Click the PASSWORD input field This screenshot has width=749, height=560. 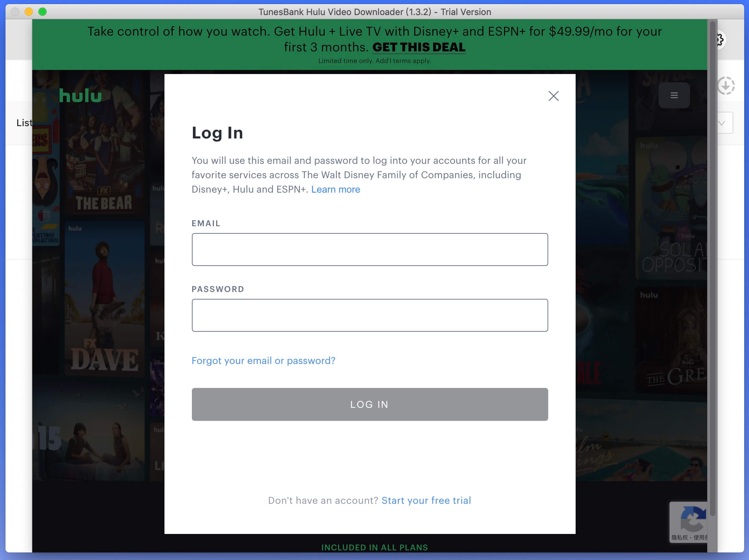click(370, 315)
